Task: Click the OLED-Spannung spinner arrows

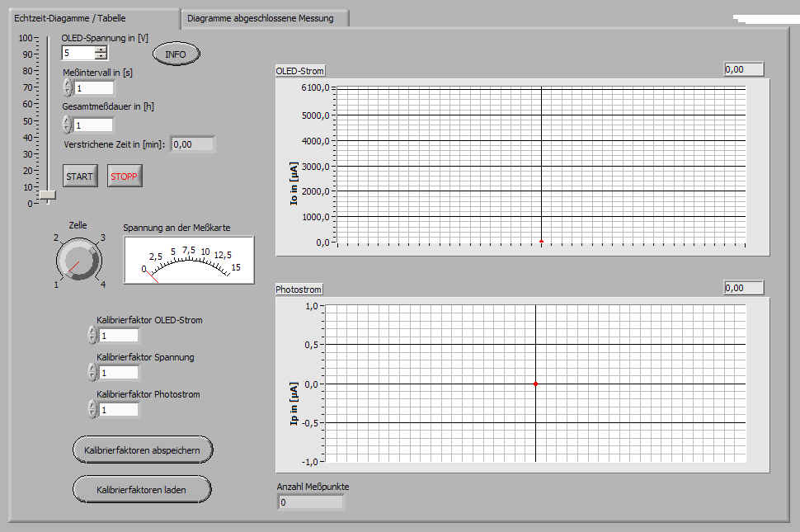Action: (101, 53)
